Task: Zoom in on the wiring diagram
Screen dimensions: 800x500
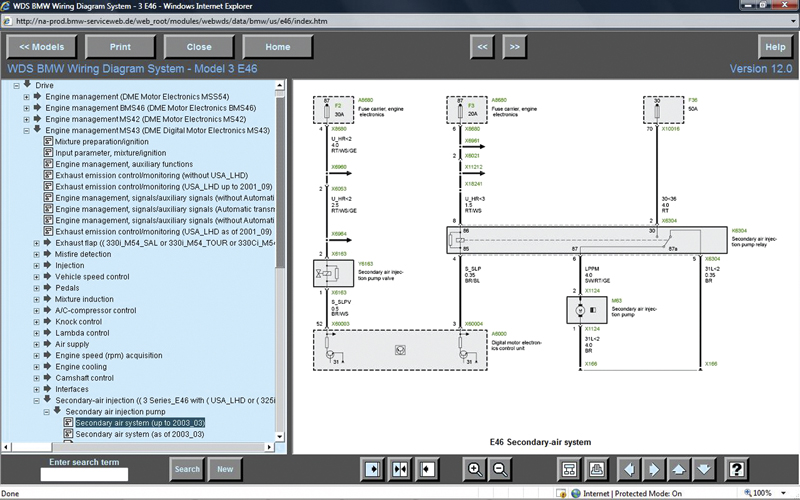Action: pos(474,469)
